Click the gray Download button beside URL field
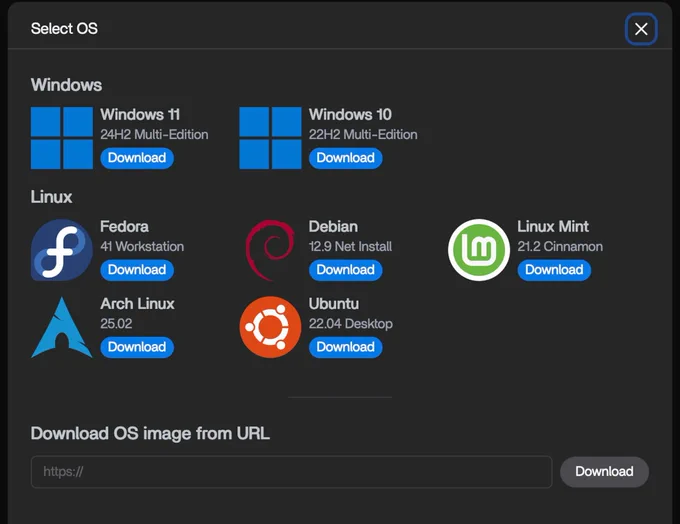Viewport: 680px width, 524px height. coord(605,472)
